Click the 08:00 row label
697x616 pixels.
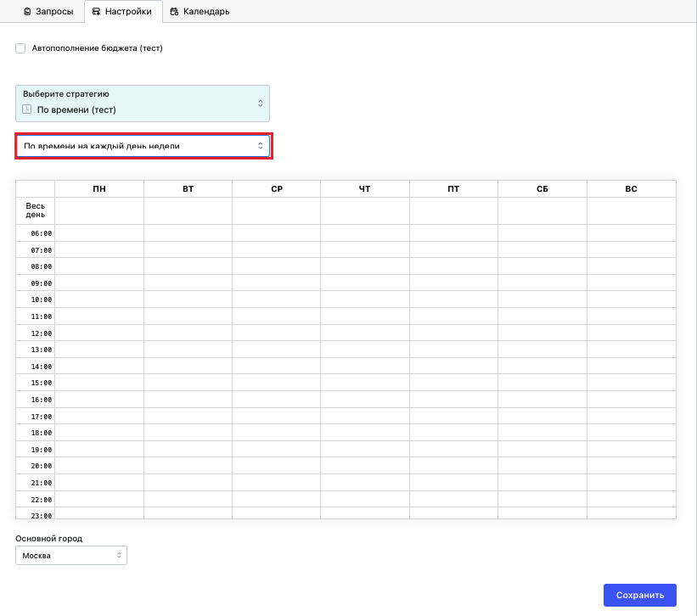click(41, 266)
